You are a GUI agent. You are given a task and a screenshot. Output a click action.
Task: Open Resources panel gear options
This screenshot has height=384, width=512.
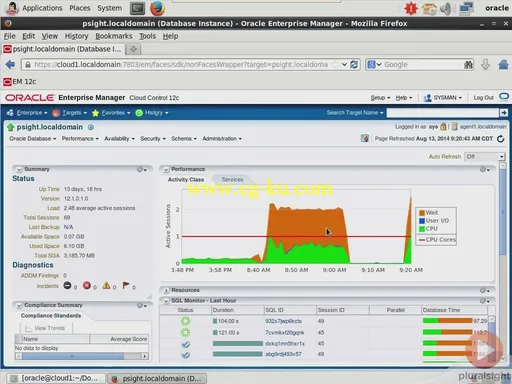(484, 290)
